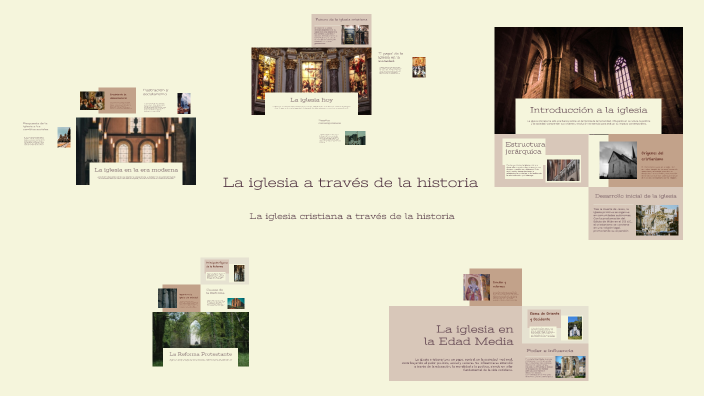This screenshot has height=396, width=704.
Task: Click the stained-glass windows image of 'La iglesia hoy'
Action: click(311, 70)
